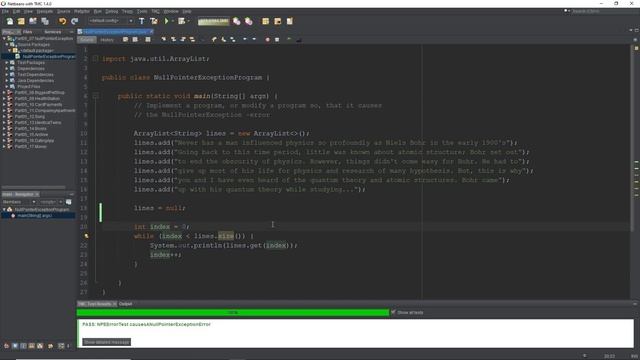The width and height of the screenshot is (640, 360).
Task: Select NullPointerExceptionProgram file in tree
Action: pos(45,57)
